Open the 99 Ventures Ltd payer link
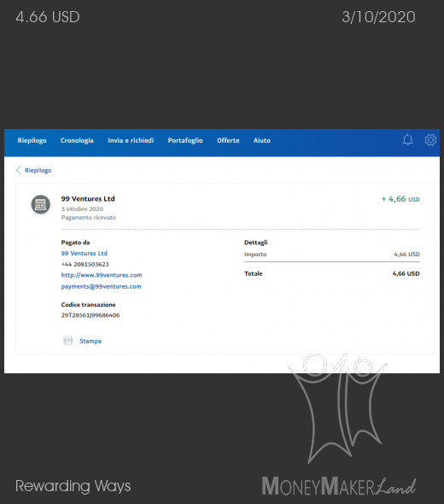The width and height of the screenshot is (444, 504). click(85, 254)
